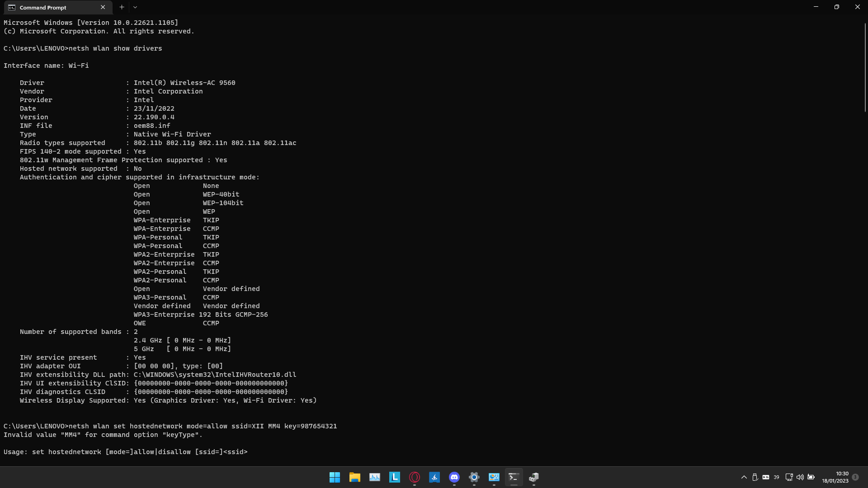Close the Command Prompt tab
Image resolution: width=868 pixels, height=488 pixels.
(x=103, y=7)
